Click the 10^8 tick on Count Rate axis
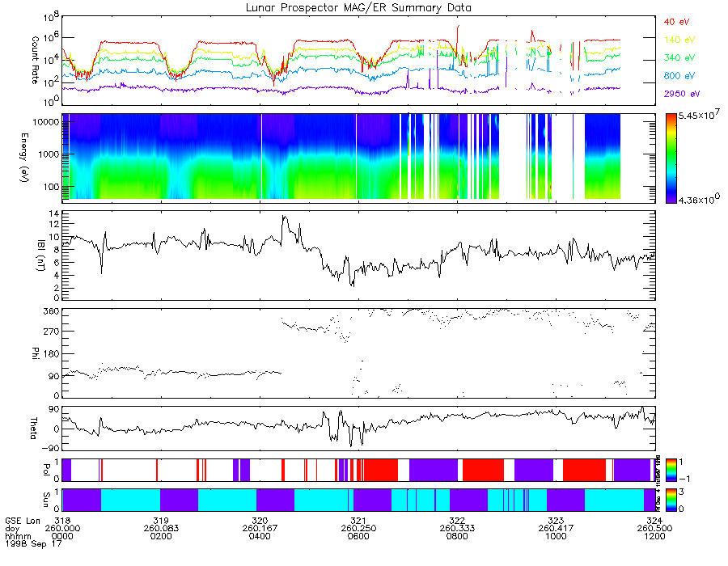This screenshot has height=566, width=728. coord(51,18)
